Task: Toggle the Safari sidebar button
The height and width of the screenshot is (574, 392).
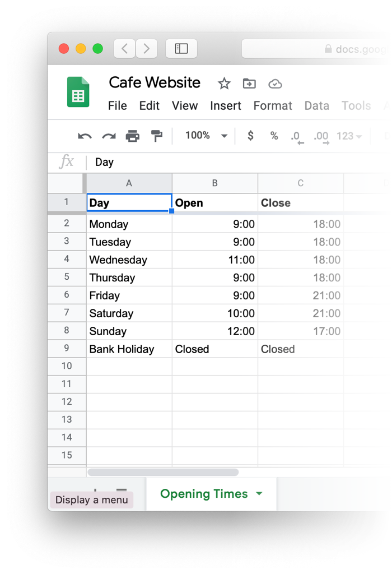Action: [181, 48]
